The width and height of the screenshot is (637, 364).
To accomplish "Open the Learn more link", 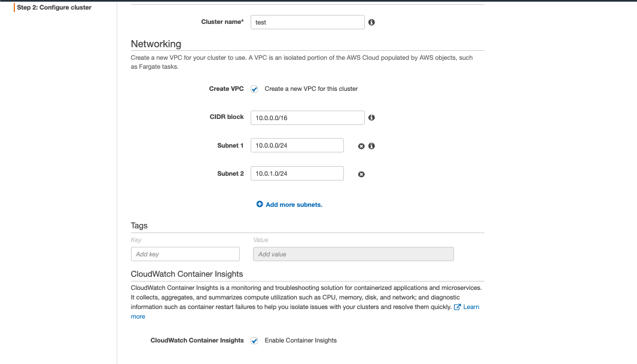I will [x=471, y=307].
